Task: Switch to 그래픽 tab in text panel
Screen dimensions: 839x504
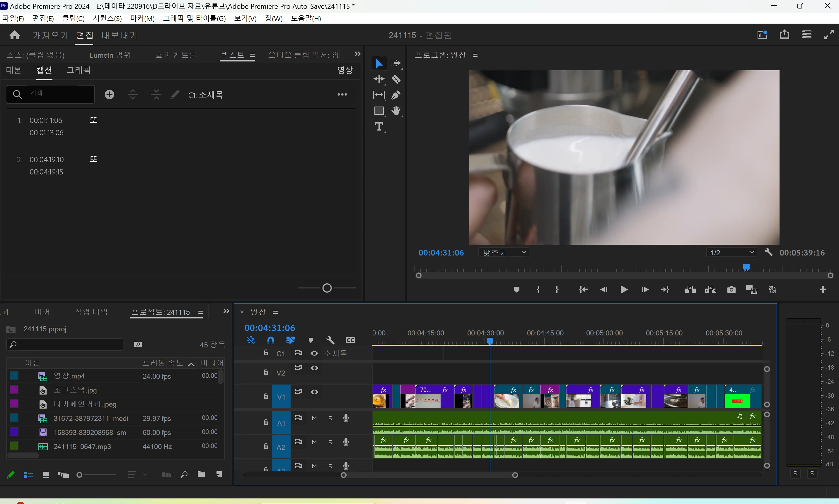Action: coord(78,70)
